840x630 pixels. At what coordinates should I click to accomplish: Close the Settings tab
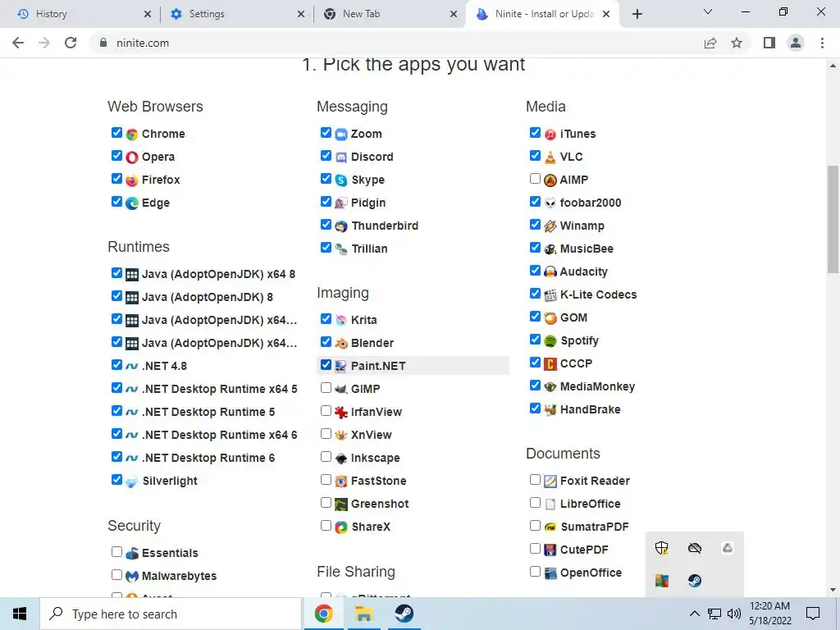[x=301, y=14]
